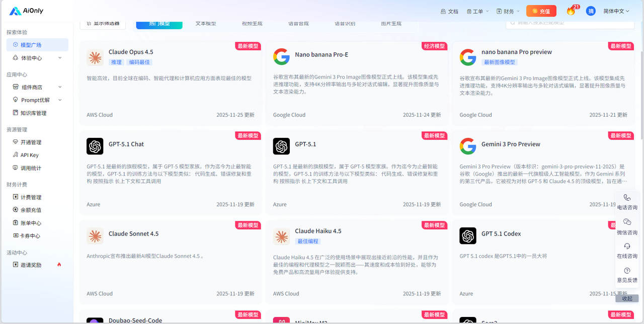644x324 pixels.
Task: Go to API Key in sidebar
Action: tap(29, 155)
